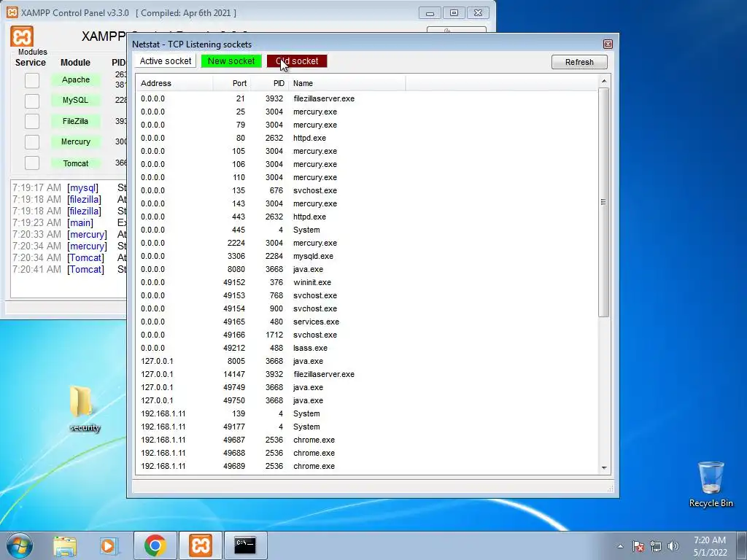Click Tomcat module label

point(76,163)
